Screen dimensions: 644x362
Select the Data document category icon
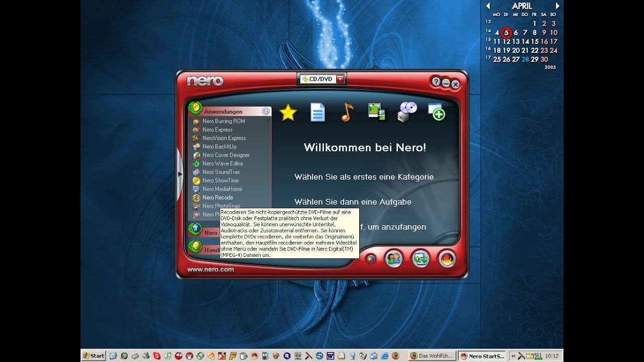pyautogui.click(x=317, y=112)
